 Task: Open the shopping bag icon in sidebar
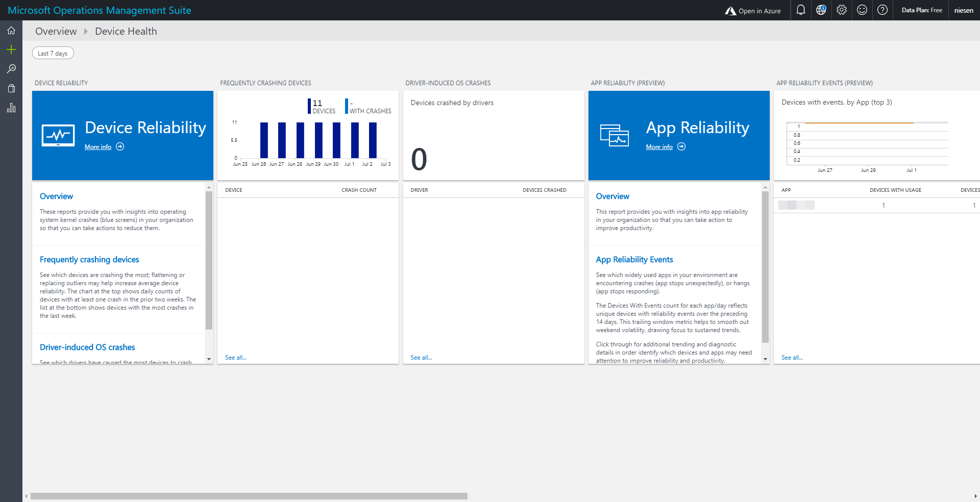click(11, 88)
